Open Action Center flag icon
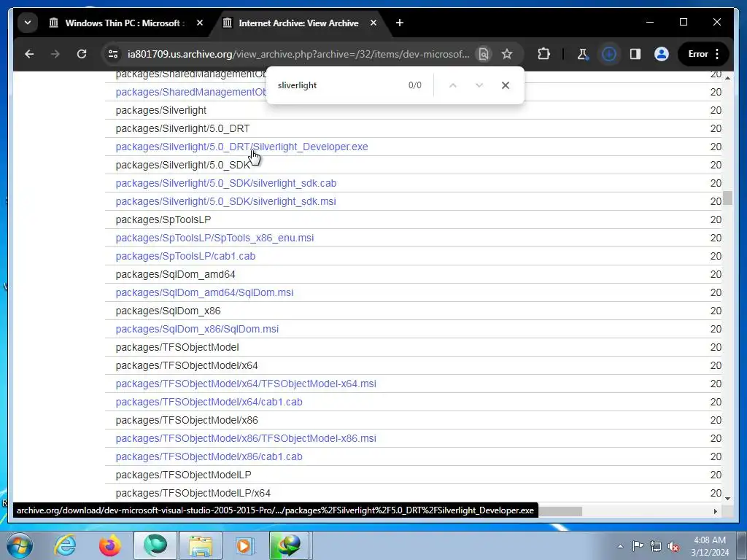Image resolution: width=747 pixels, height=560 pixels. [638, 546]
